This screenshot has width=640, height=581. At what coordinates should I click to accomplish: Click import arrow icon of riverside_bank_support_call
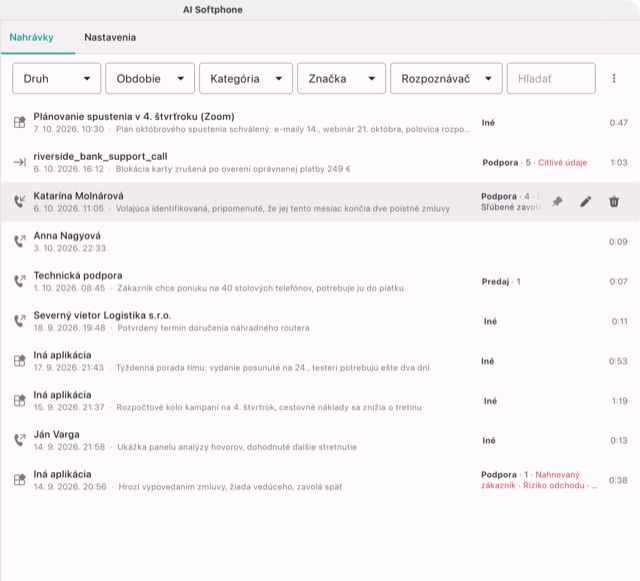pyautogui.click(x=20, y=162)
